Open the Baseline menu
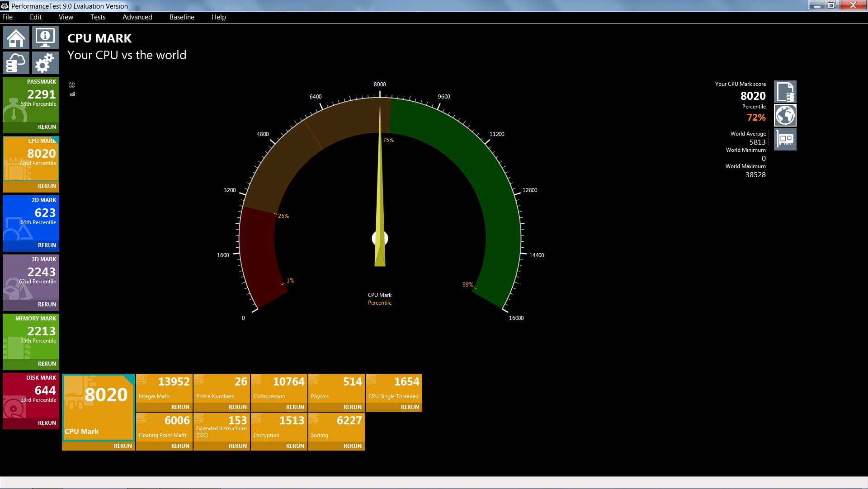868x489 pixels. pos(182,17)
